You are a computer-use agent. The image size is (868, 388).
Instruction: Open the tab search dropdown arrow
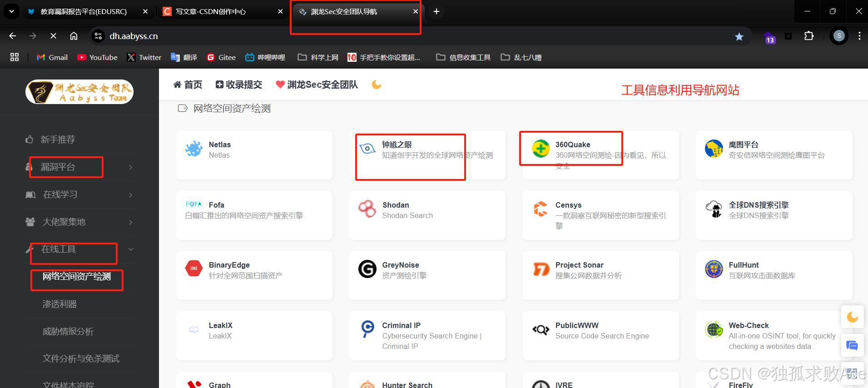pos(11,11)
